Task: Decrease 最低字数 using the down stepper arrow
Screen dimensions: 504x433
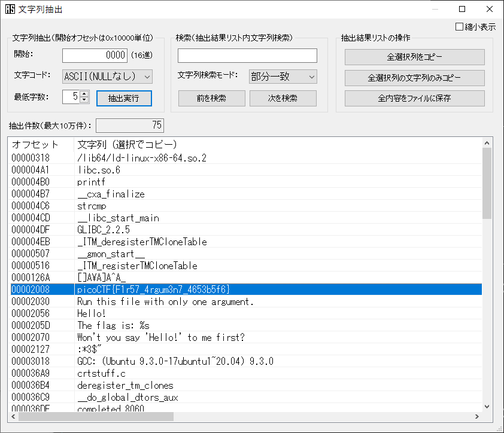Action: click(85, 101)
